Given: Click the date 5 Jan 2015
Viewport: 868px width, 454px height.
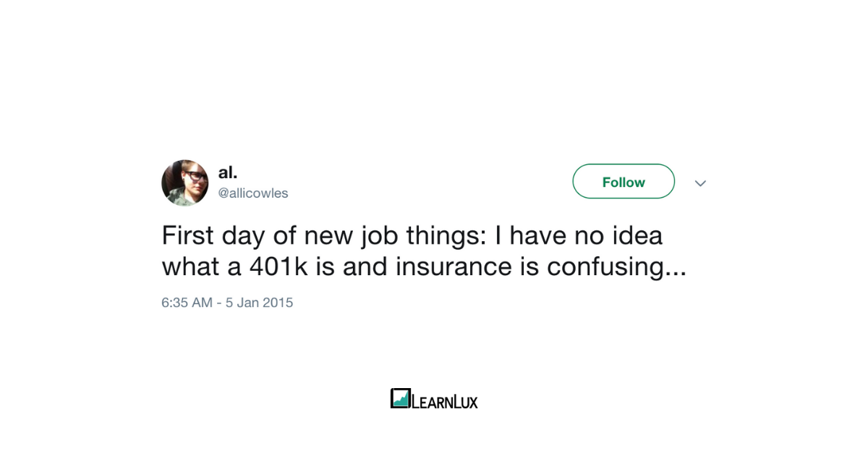Looking at the screenshot, I should coord(260,303).
